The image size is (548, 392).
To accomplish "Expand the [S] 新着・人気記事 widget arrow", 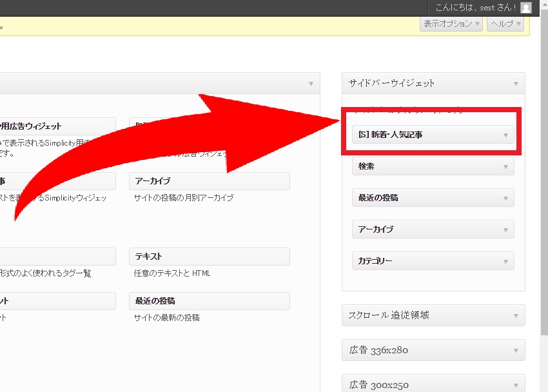I will pos(505,135).
